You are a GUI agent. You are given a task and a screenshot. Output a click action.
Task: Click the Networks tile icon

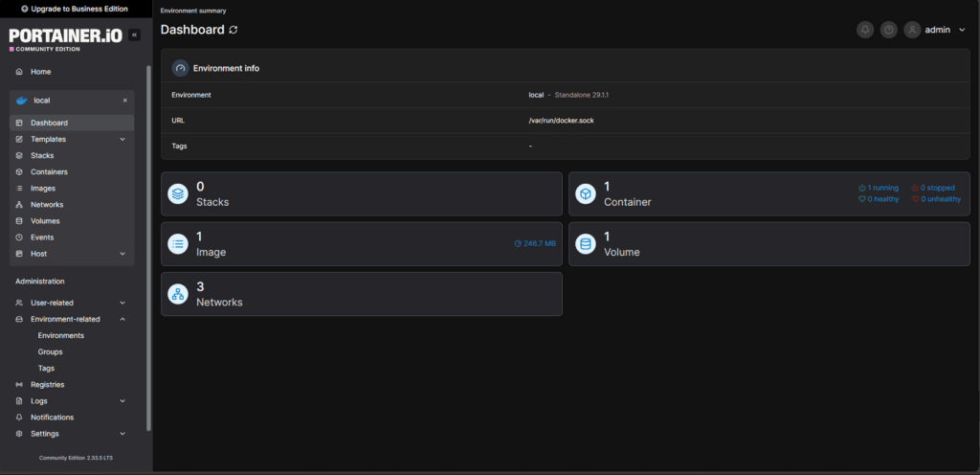[178, 294]
